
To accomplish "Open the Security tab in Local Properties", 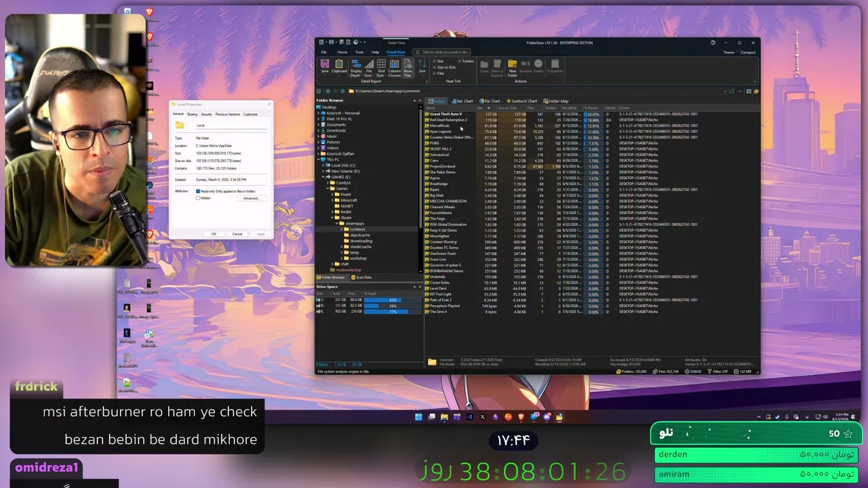I will click(206, 115).
